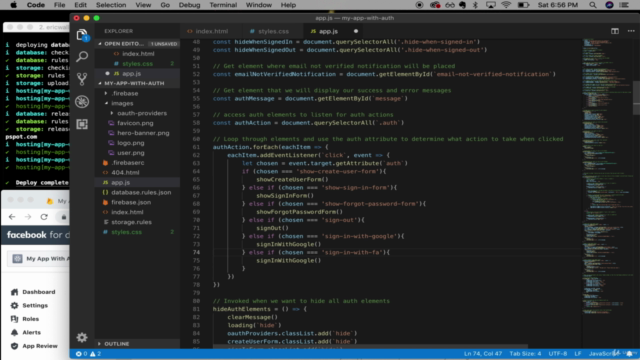Open firebase.json in file explorer
This screenshot has height=360, width=640.
point(131,202)
